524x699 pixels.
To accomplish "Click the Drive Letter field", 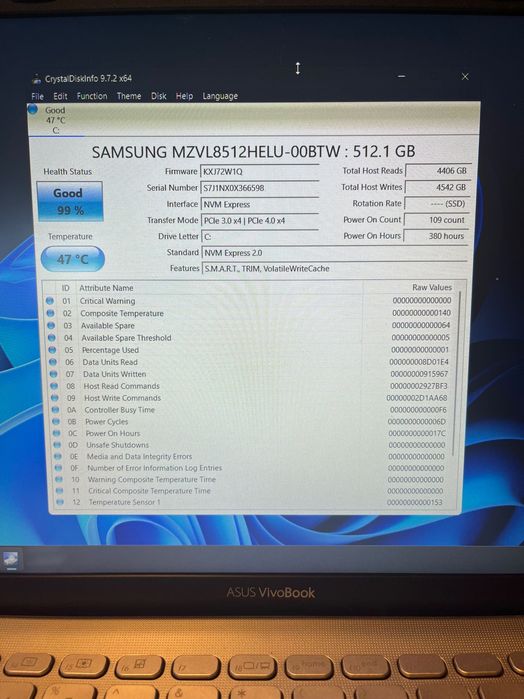I will pyautogui.click(x=260, y=237).
